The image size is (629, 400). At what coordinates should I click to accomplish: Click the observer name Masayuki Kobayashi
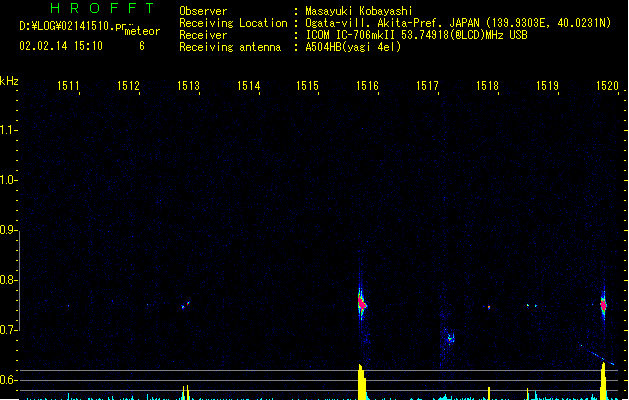click(359, 11)
